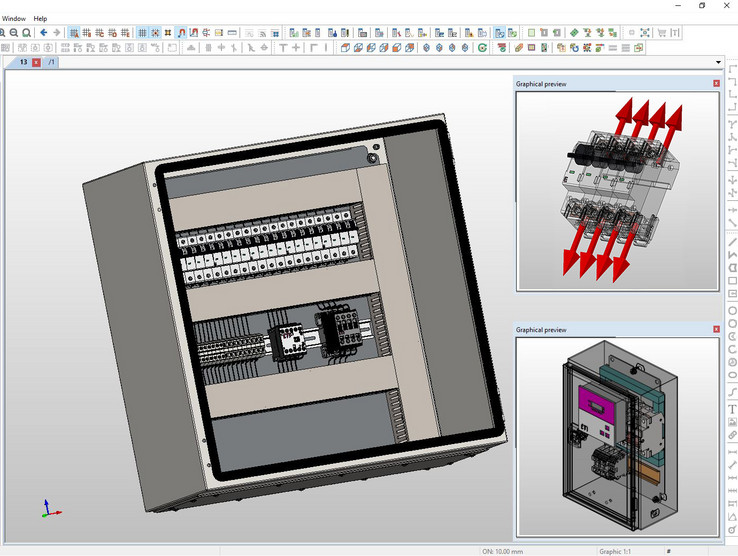Select the insert image tool in right toolbar
Viewport: 738px width, 556px height.
(732, 421)
